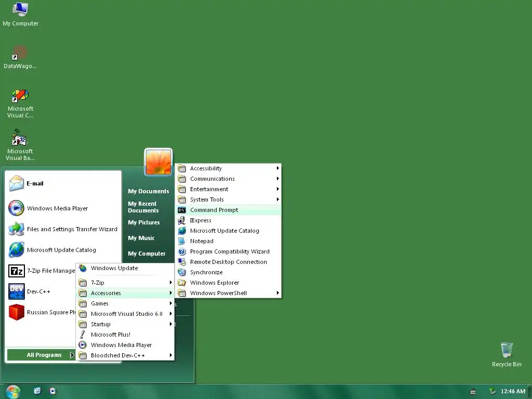Expand the Windows PowerShell submenu
532x399 pixels.
(229, 293)
